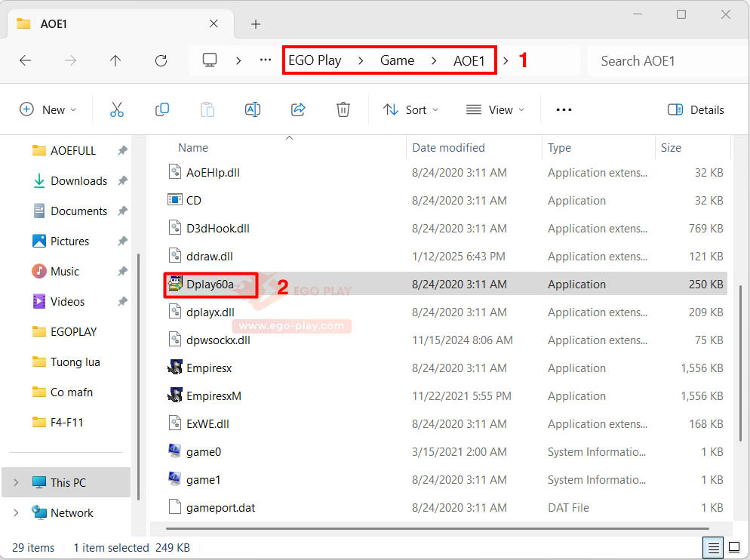Sort by the Type column header
Viewport: 750px width, 560px height.
(559, 147)
